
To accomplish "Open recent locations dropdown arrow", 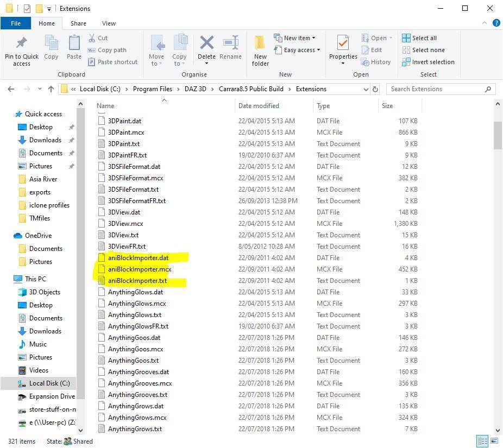I will 40,89.
